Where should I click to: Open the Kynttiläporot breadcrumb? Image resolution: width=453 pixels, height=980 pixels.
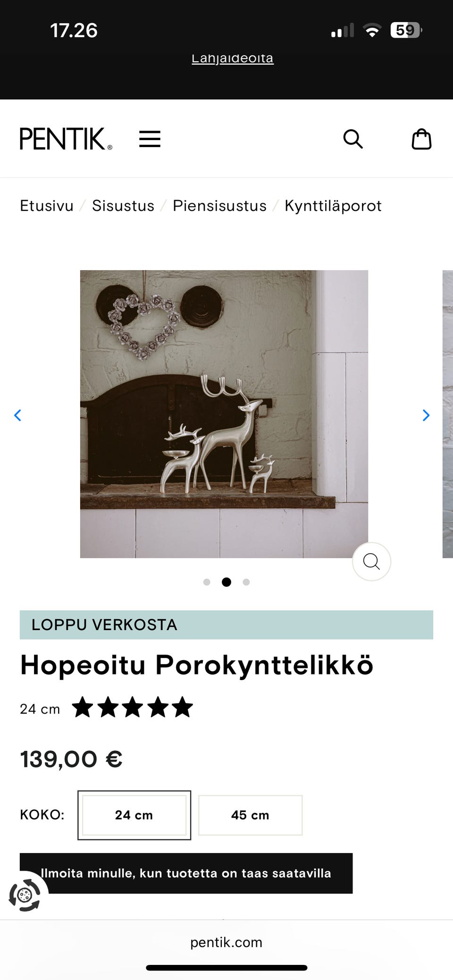[x=333, y=206]
